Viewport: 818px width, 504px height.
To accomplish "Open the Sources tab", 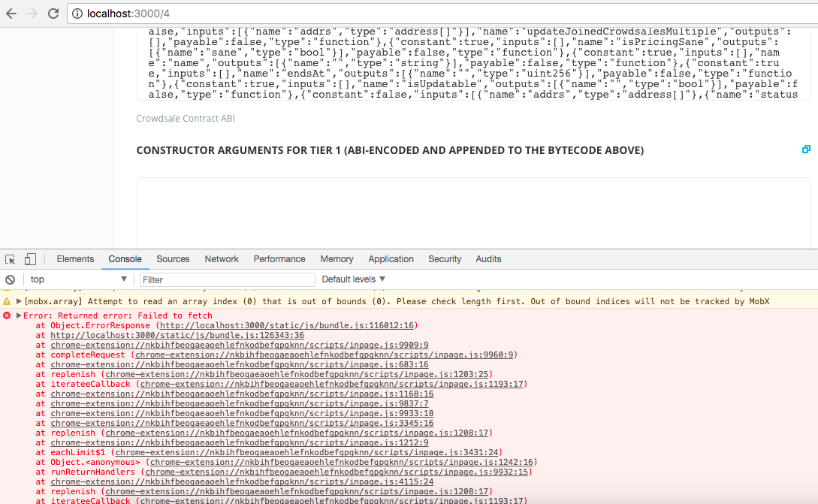I will [x=173, y=259].
